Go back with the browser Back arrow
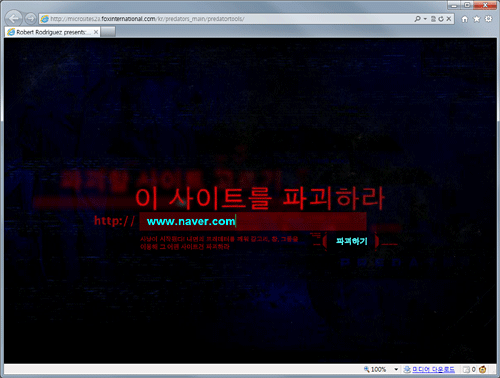500x378 pixels. coord(14,18)
